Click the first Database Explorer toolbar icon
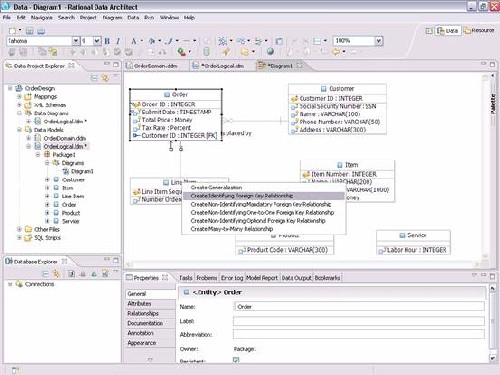This screenshot has height=375, width=500. 45,274
